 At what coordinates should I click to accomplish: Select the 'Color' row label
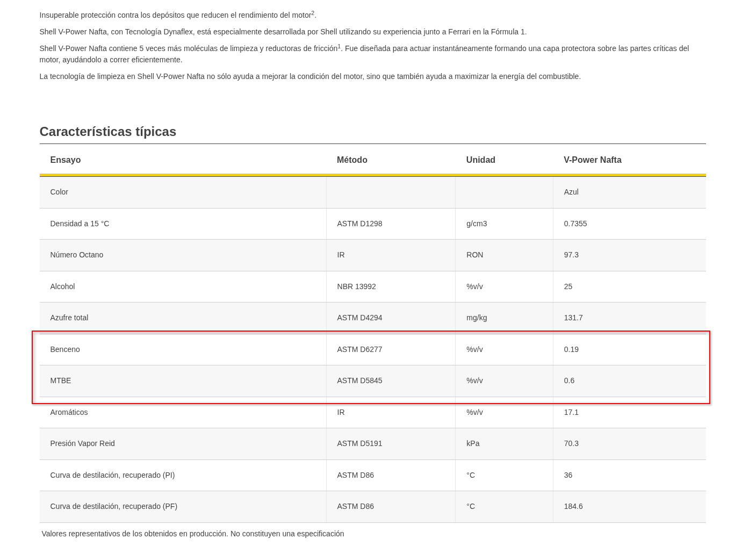[59, 192]
